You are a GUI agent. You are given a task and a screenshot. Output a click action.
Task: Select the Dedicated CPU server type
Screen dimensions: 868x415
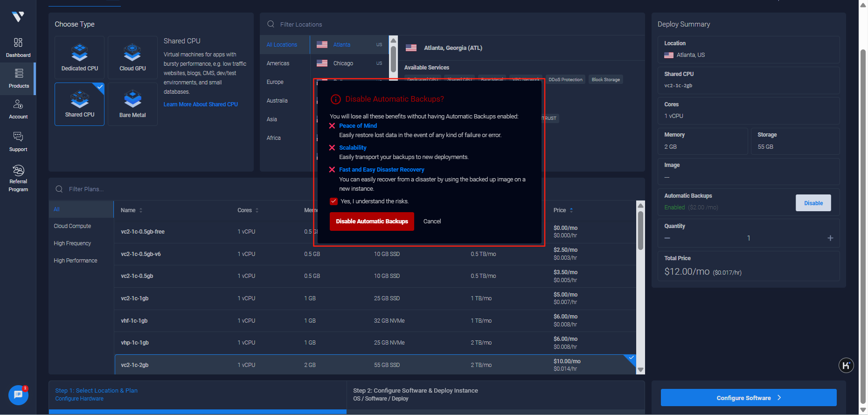[80, 57]
